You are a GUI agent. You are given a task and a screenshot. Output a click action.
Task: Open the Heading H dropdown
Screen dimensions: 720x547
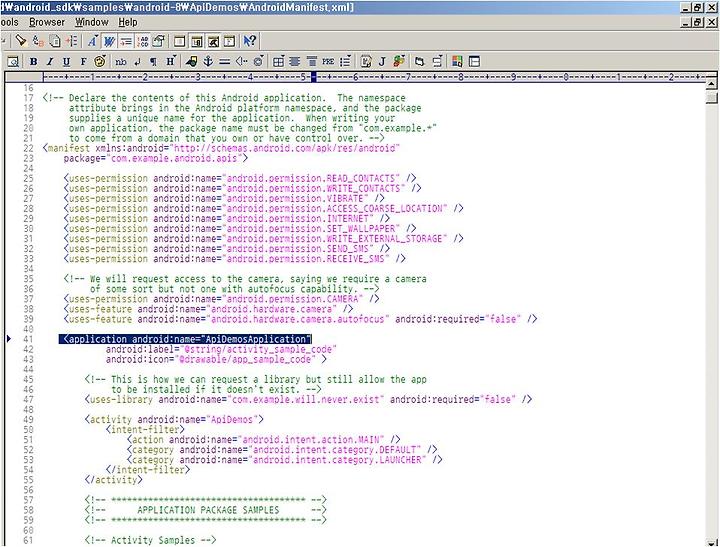(170, 61)
